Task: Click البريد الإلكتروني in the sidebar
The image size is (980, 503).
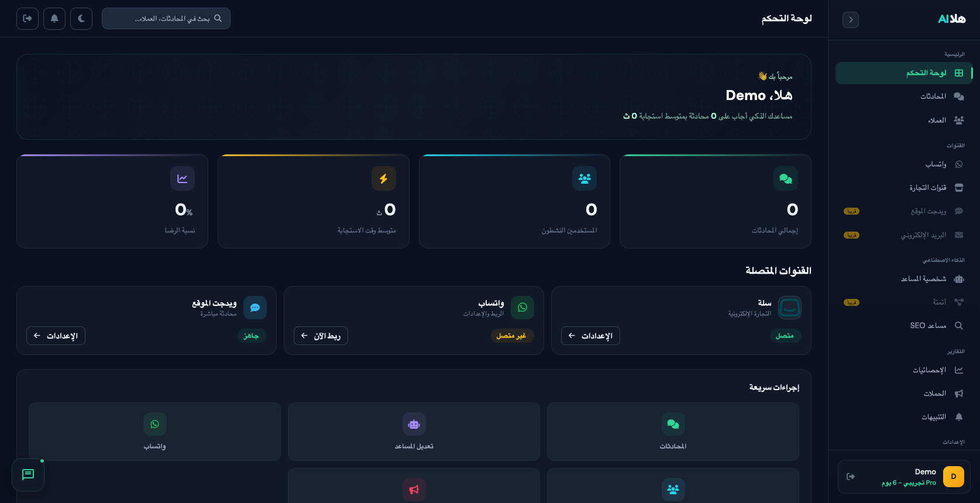Action: [x=904, y=235]
